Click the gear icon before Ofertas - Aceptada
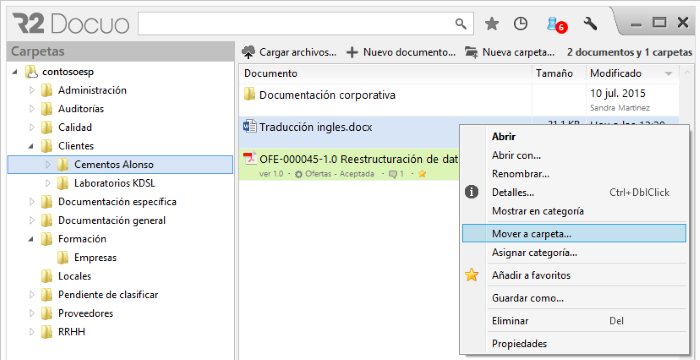 pyautogui.click(x=299, y=174)
